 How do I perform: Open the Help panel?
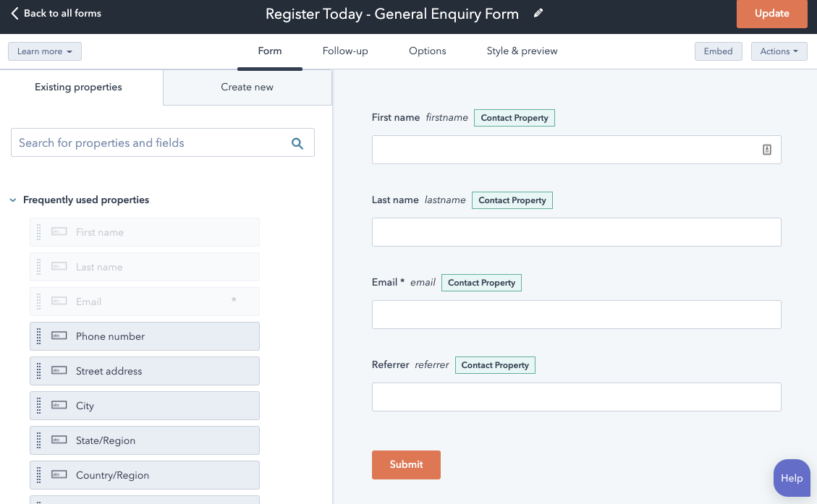point(791,478)
